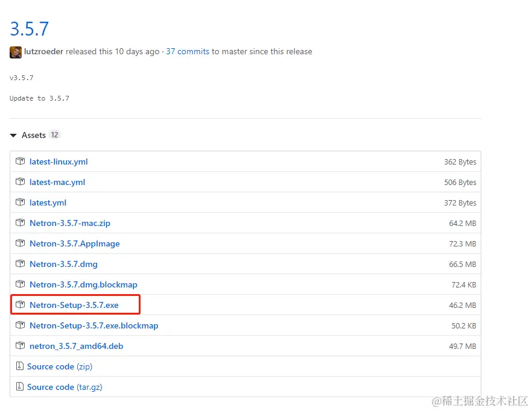
Task: Click package icon beside Netron-Setup-3.5.7.exe
Action: tap(20, 304)
